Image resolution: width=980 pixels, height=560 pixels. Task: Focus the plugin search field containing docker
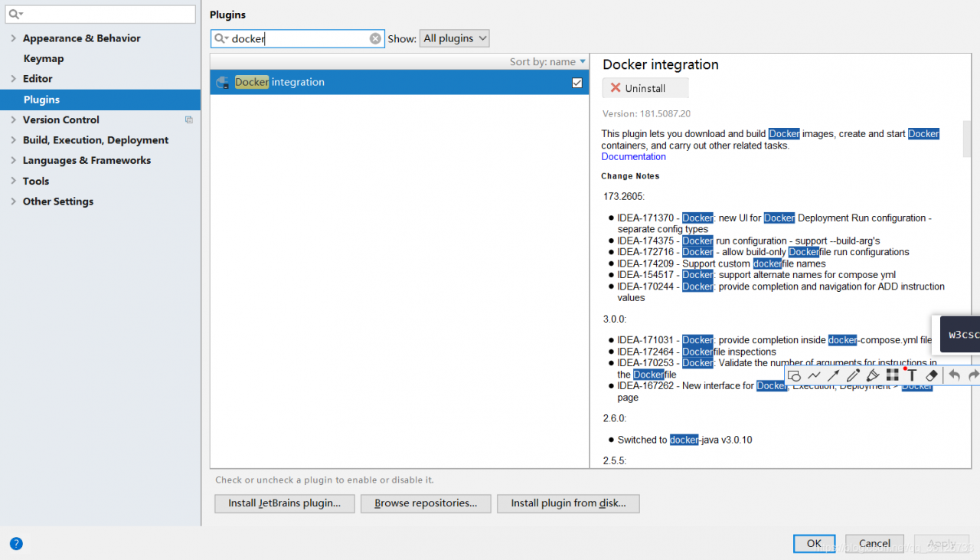click(298, 38)
